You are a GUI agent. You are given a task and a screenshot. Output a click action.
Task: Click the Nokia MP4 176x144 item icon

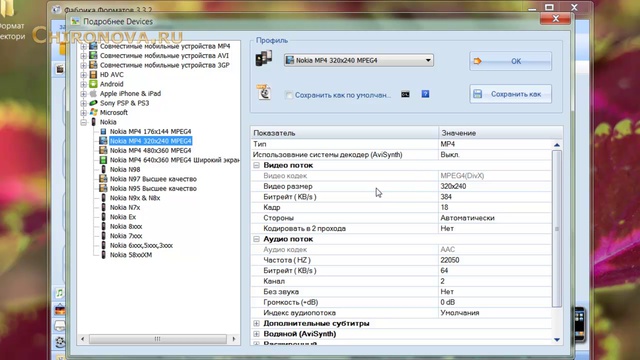[x=103, y=131]
